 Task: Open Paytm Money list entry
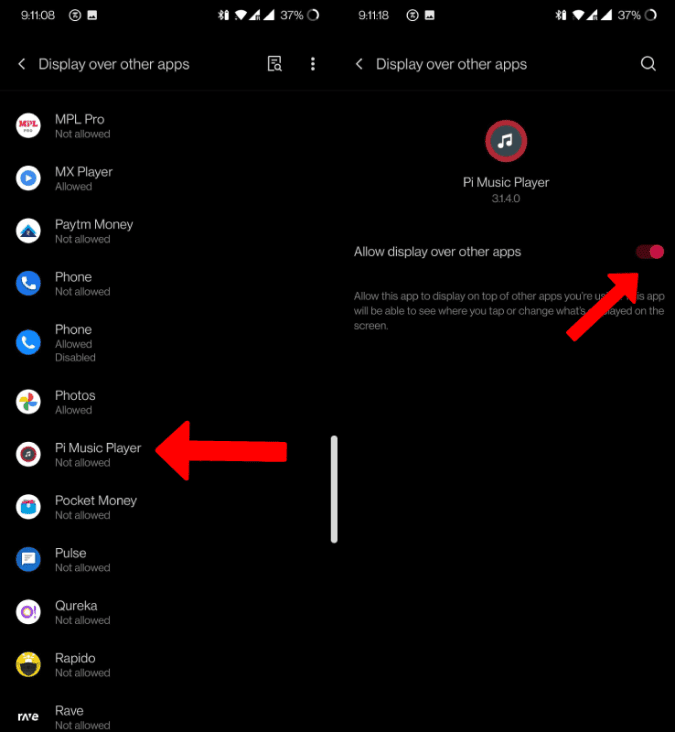(168, 231)
